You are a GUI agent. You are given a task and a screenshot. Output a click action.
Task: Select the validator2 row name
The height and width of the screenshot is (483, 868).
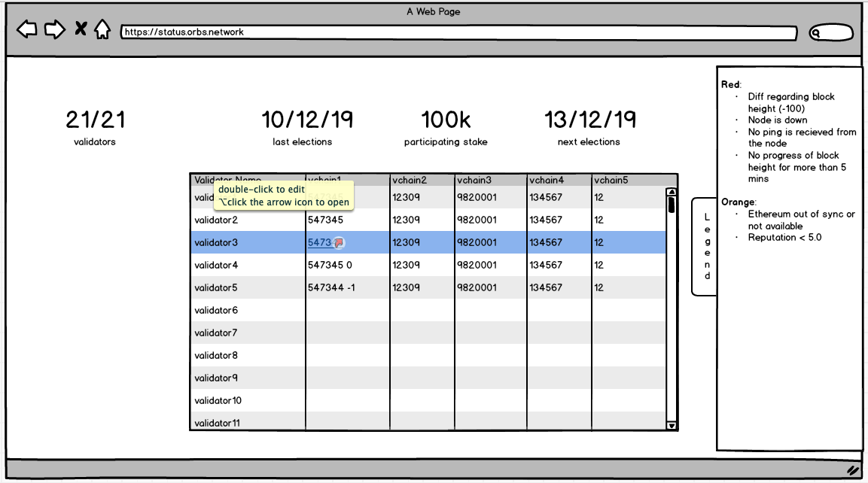pos(216,220)
